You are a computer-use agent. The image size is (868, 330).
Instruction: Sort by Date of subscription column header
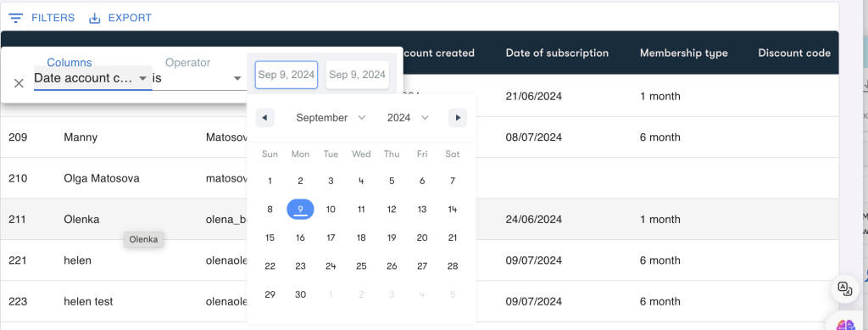pos(557,53)
